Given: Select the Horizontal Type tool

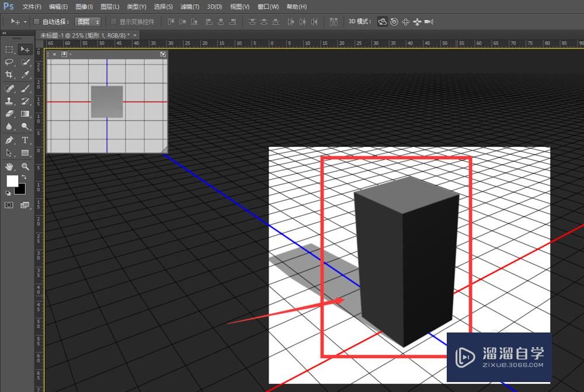Looking at the screenshot, I should (x=25, y=140).
